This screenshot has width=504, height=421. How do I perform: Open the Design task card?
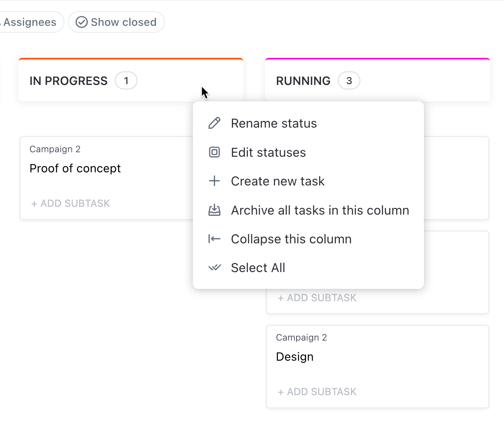295,357
